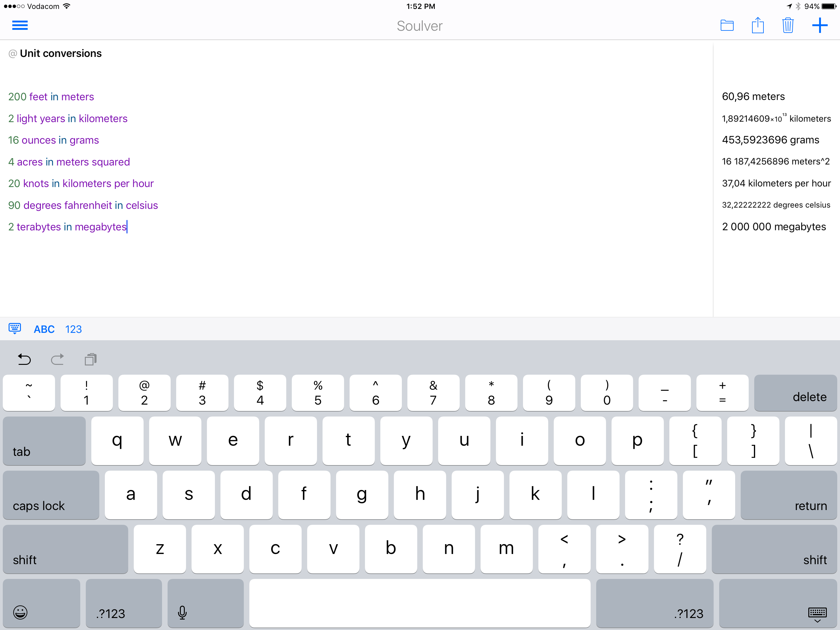This screenshot has width=840, height=630.
Task: Tap the share icon in toolbar
Action: pyautogui.click(x=758, y=25)
